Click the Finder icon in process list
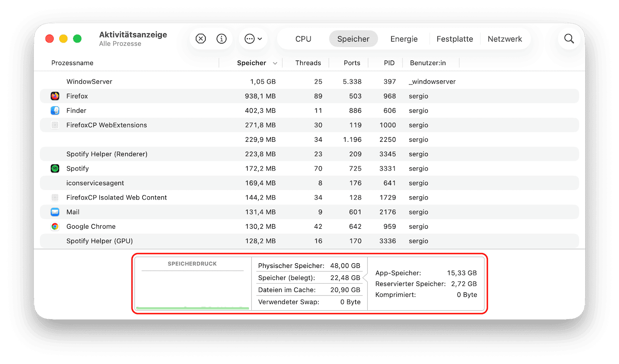 (55, 110)
